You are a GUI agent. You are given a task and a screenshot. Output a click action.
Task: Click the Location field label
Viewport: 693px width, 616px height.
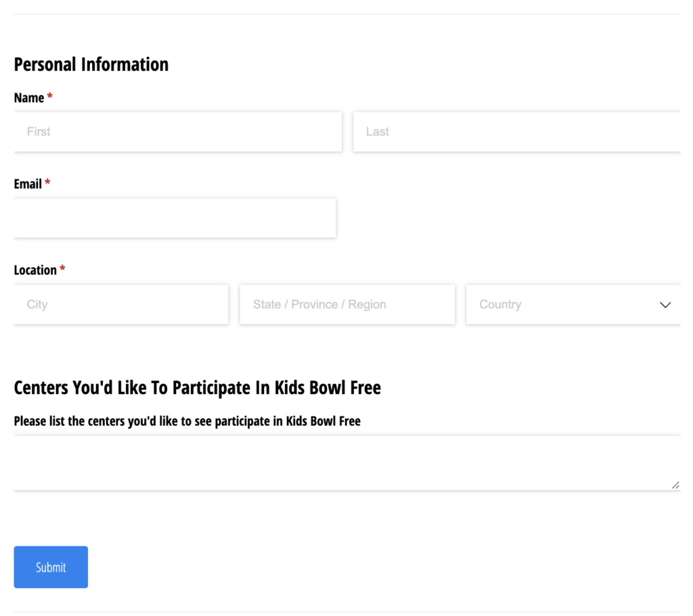tap(35, 270)
